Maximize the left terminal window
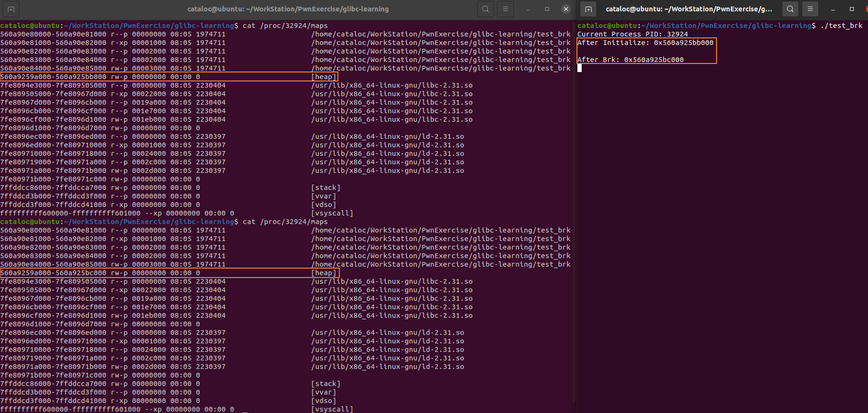The height and width of the screenshot is (413, 868). point(547,9)
